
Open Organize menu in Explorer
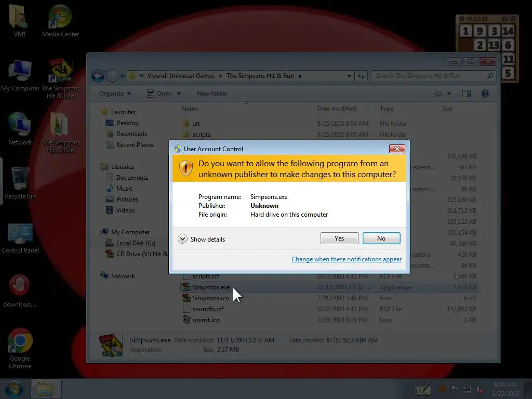pos(115,94)
